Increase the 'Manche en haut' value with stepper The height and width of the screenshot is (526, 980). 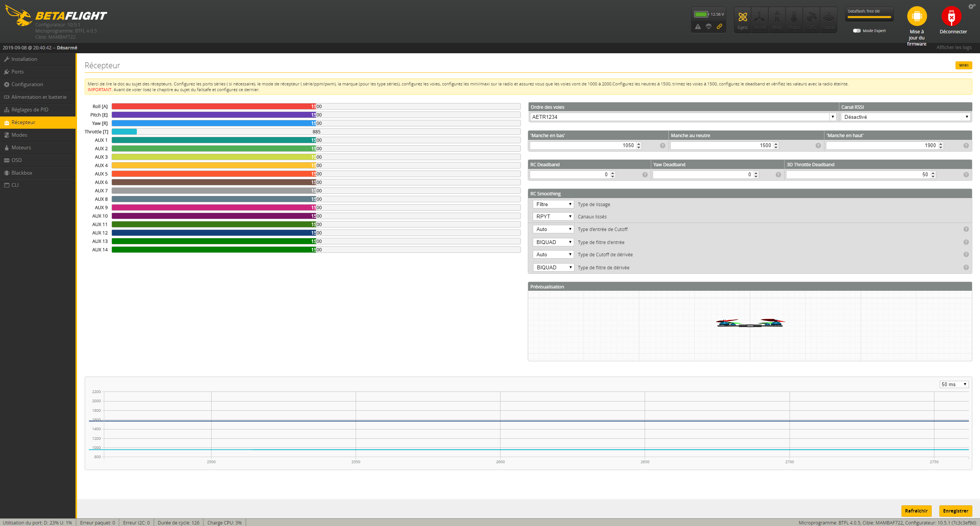point(941,144)
